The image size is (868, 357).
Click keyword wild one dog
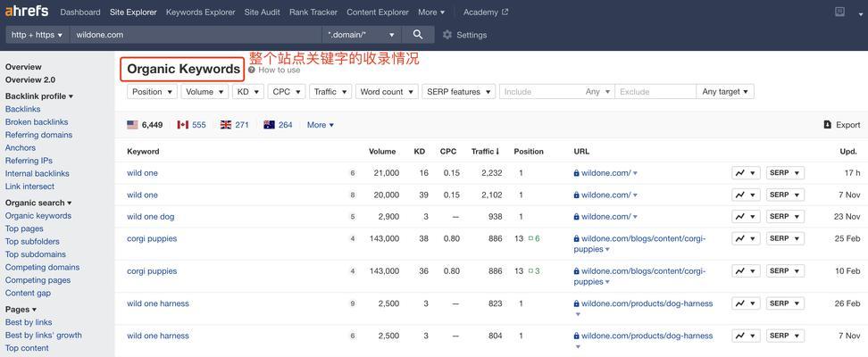[x=151, y=216]
